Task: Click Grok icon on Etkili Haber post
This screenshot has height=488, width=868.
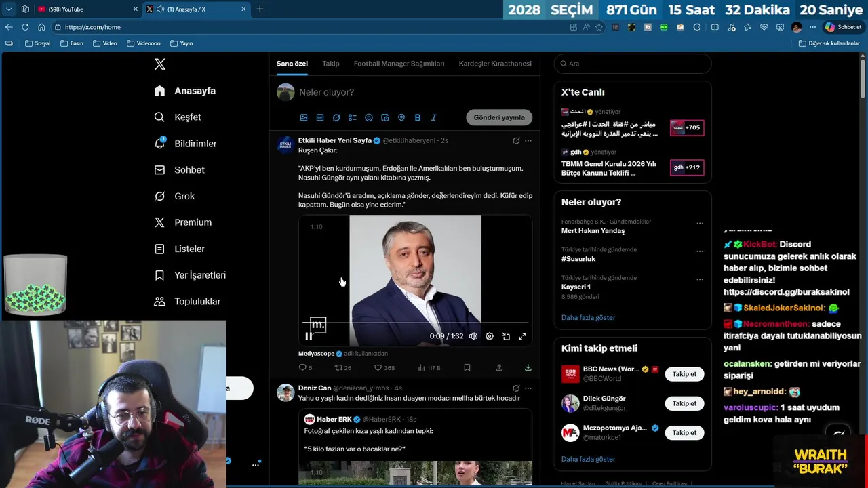Action: coord(516,141)
